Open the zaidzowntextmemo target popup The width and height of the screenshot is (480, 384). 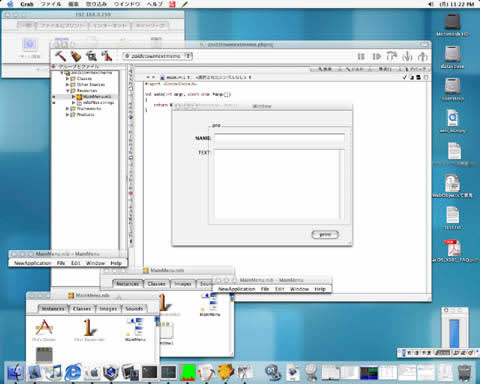coord(157,56)
